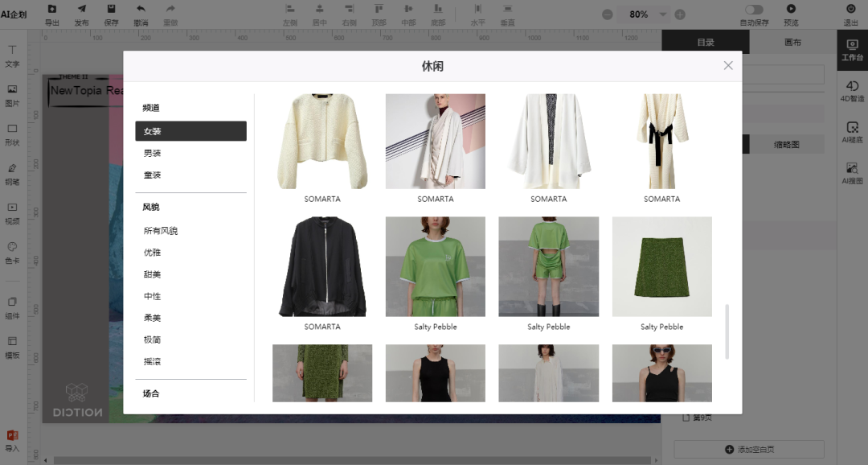
Task: Pick the white shirt model thumbnail
Action: (549, 373)
